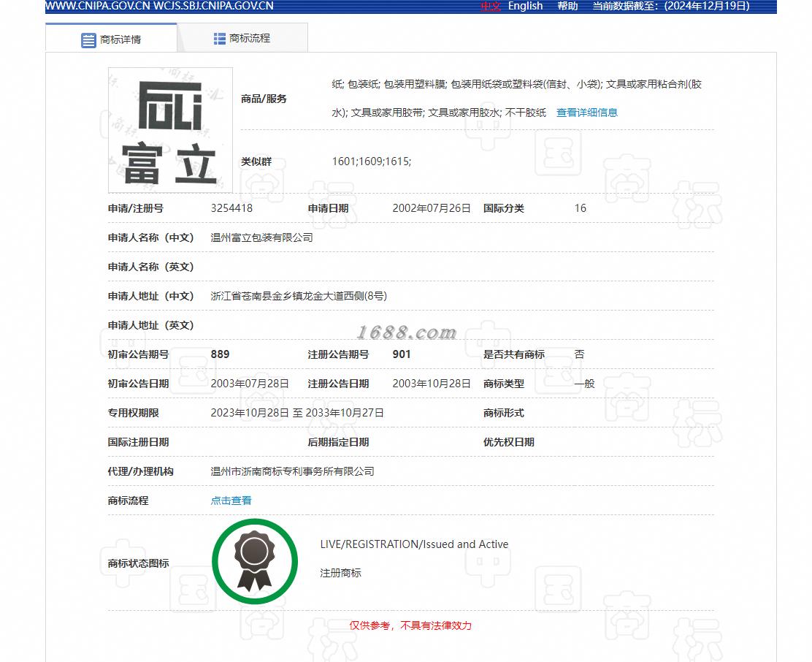Click preliminary announcement issue 889

(220, 354)
